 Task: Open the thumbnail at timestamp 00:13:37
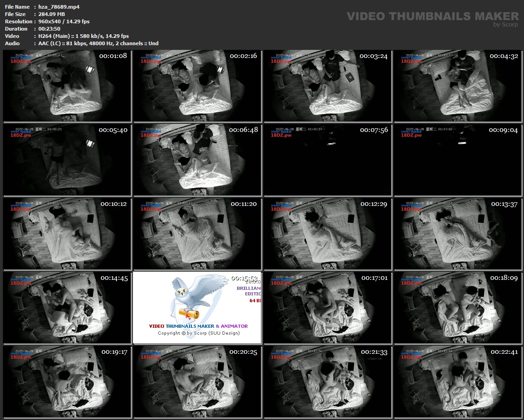(458, 234)
